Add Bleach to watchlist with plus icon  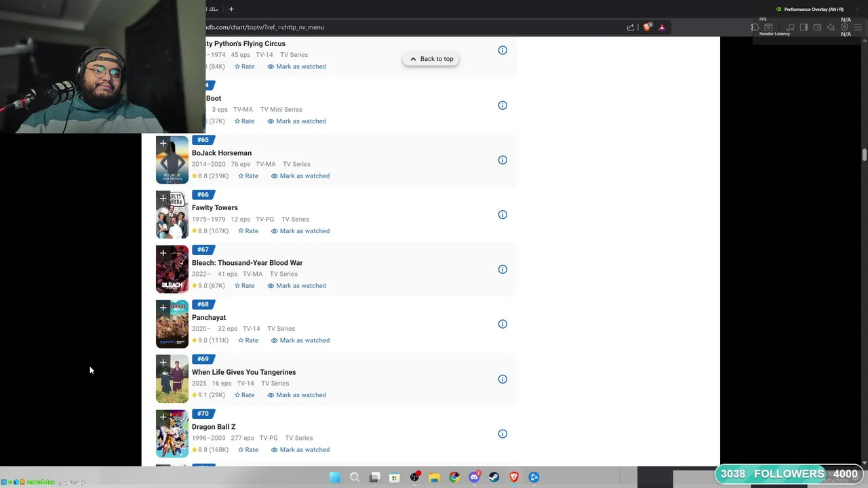click(163, 253)
